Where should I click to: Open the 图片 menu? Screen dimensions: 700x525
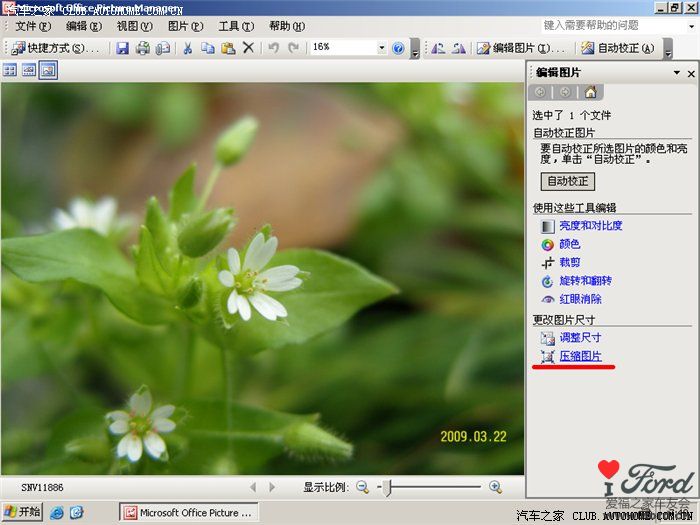point(185,26)
